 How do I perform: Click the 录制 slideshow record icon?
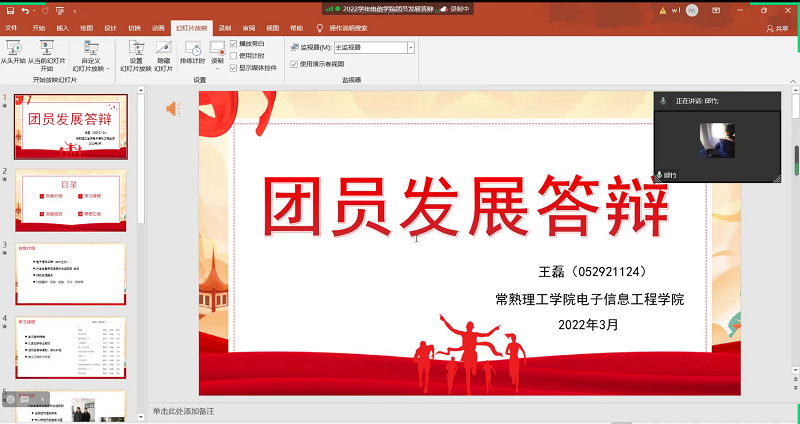217,49
